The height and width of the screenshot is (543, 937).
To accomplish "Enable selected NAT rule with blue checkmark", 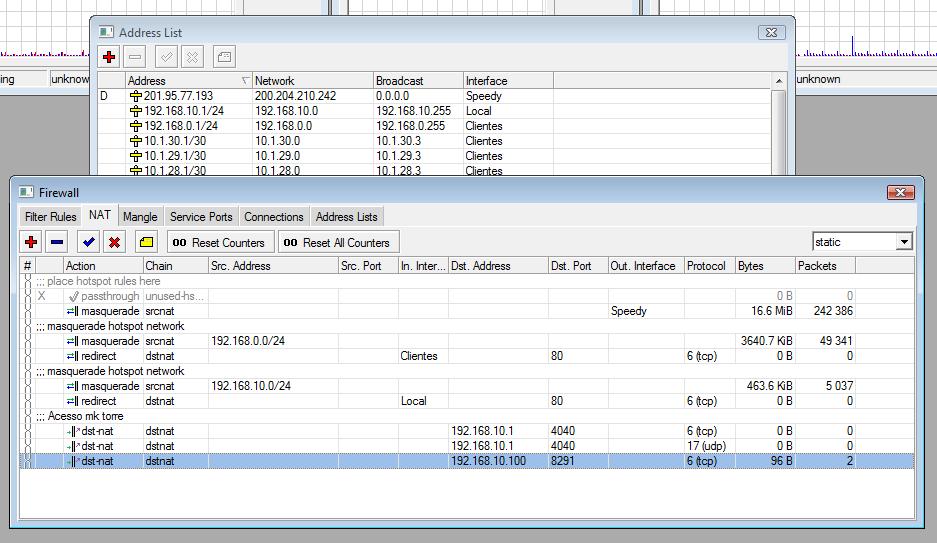I will (x=88, y=242).
